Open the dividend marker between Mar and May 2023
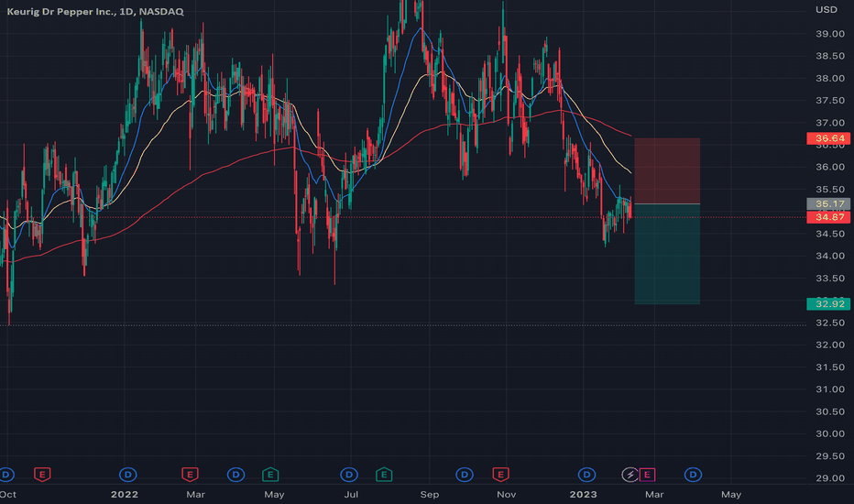The image size is (854, 504). click(x=693, y=475)
